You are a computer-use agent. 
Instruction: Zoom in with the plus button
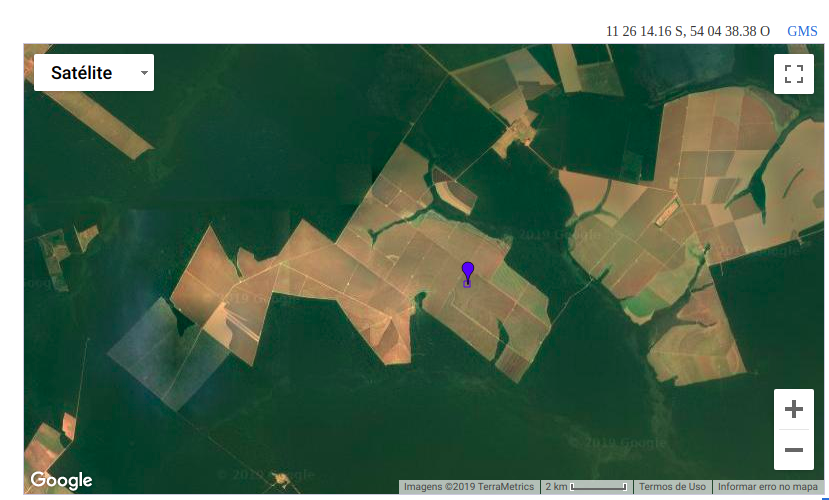pos(794,409)
